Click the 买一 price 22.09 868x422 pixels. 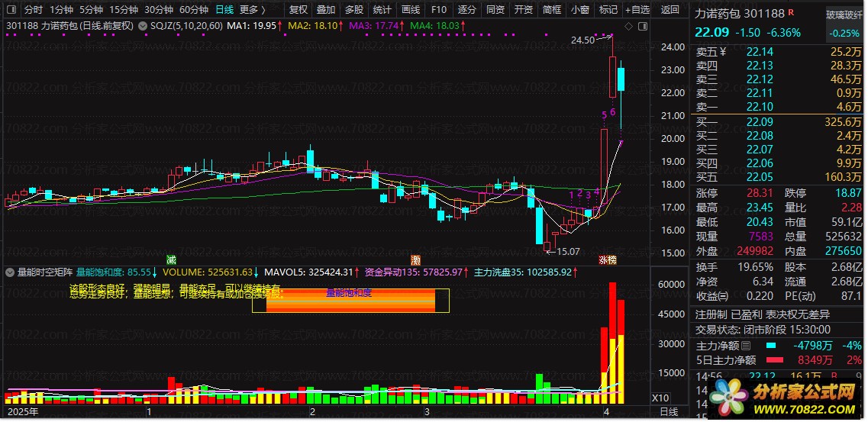[760, 122]
